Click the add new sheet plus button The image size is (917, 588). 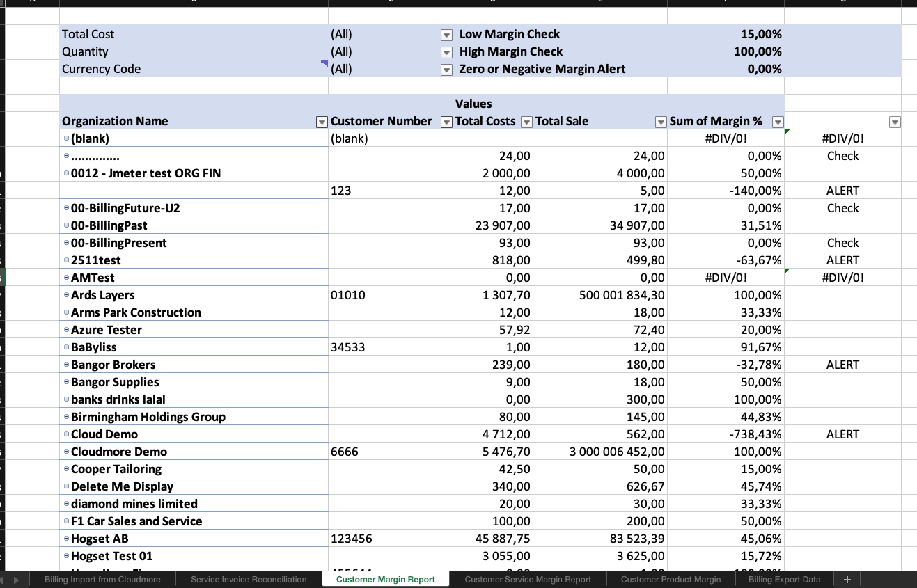click(x=847, y=580)
